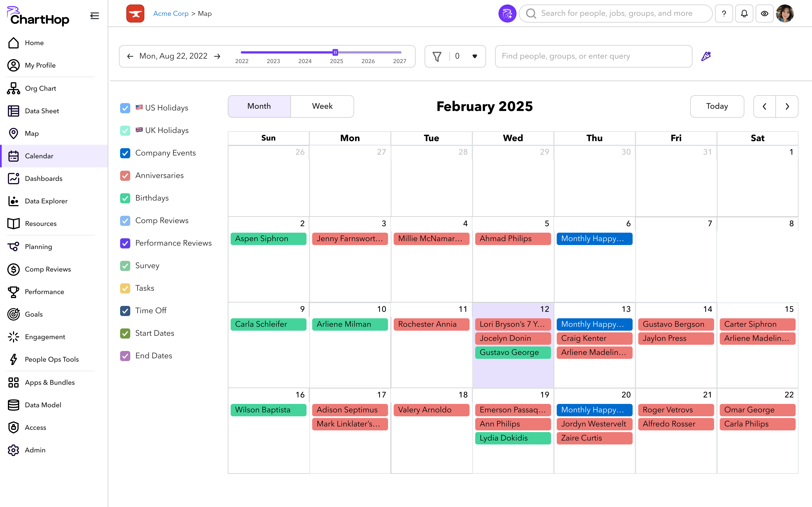This screenshot has width=812, height=507.
Task: Click the eye preview icon in header
Action: click(x=764, y=13)
